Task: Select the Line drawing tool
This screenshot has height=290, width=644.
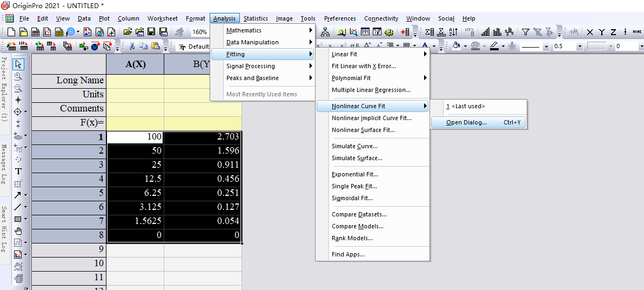Action: [x=18, y=207]
